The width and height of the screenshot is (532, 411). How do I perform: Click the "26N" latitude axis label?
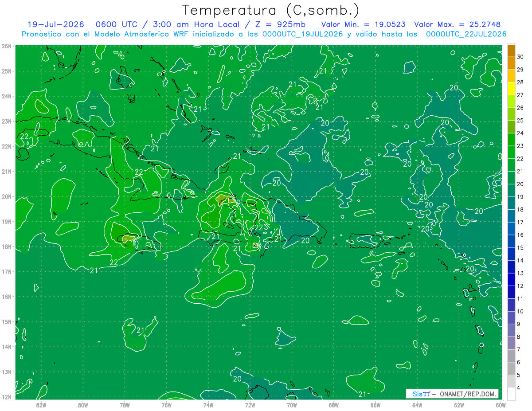7,46
